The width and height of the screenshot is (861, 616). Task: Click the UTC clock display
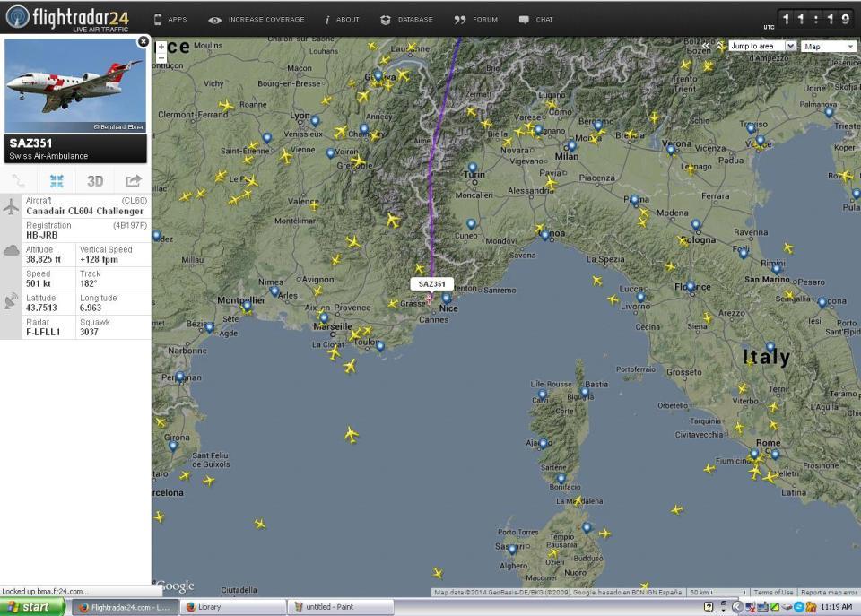pyautogui.click(x=816, y=20)
